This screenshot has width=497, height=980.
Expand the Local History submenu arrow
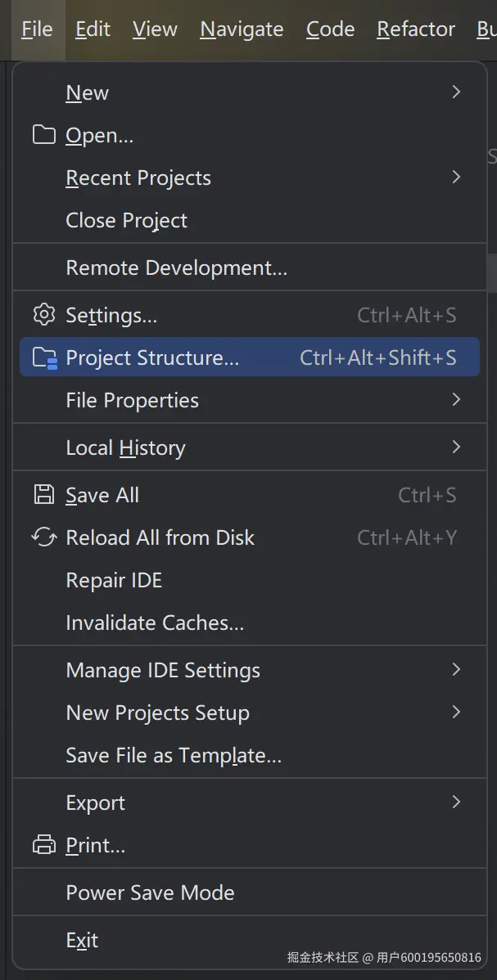[456, 447]
